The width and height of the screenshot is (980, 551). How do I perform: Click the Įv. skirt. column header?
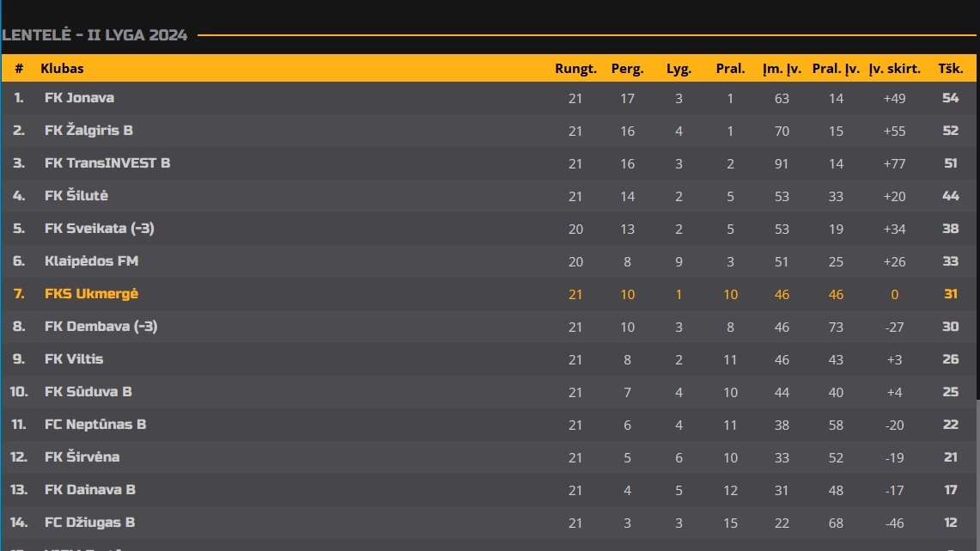tap(894, 69)
